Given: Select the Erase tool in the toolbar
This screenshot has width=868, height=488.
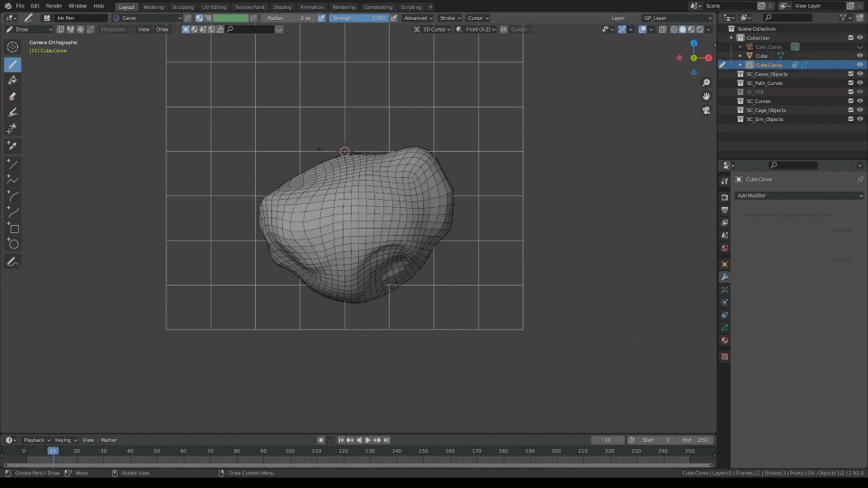Looking at the screenshot, I should (13, 96).
